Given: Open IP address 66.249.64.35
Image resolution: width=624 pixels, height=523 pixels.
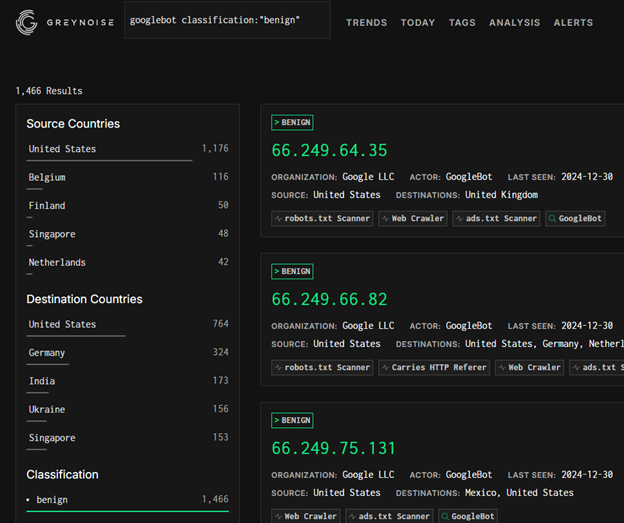Looking at the screenshot, I should click(329, 150).
